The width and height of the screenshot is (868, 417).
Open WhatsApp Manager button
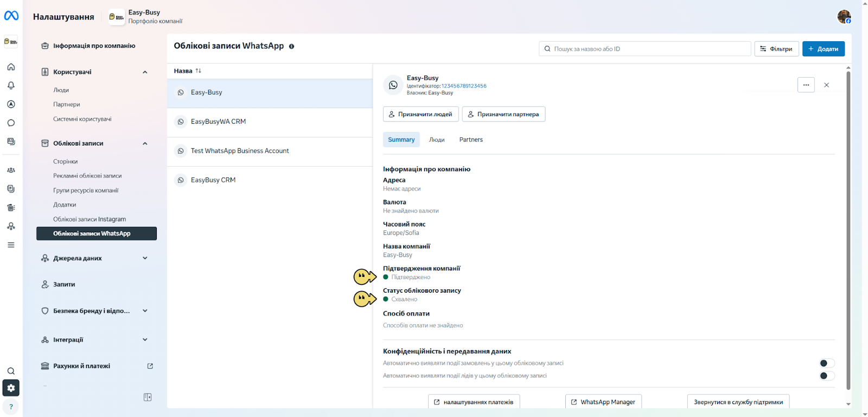click(x=603, y=402)
